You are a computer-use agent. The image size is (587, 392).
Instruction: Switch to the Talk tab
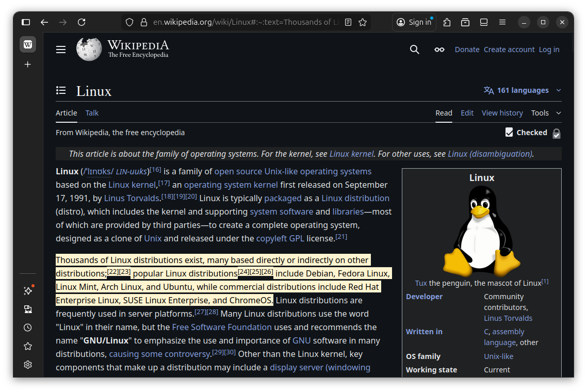[x=92, y=113]
